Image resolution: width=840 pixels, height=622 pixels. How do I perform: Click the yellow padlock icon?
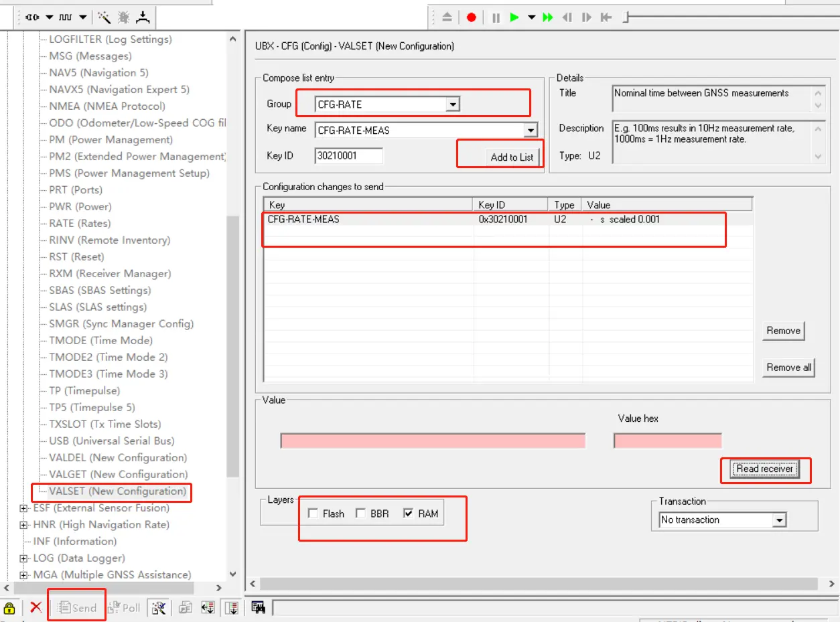9,608
